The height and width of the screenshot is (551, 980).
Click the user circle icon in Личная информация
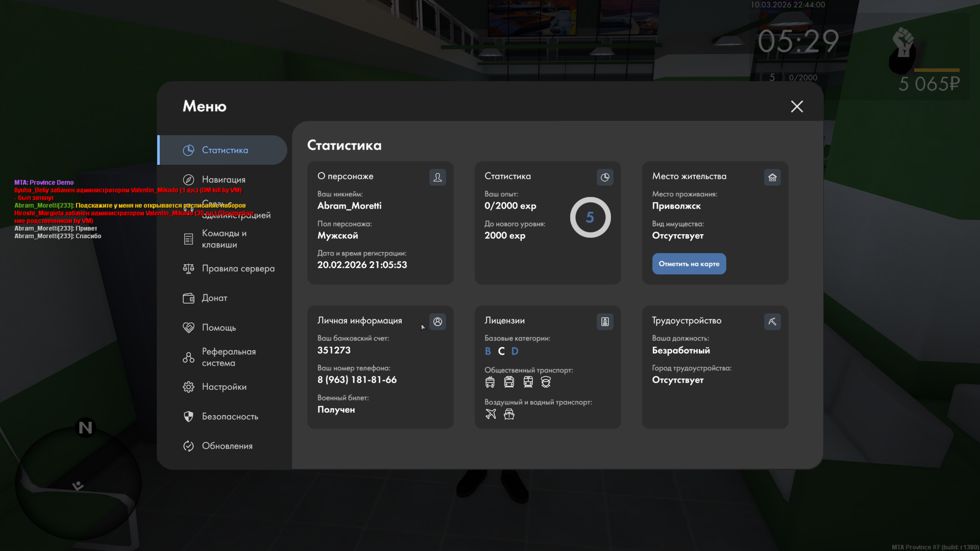coord(437,321)
